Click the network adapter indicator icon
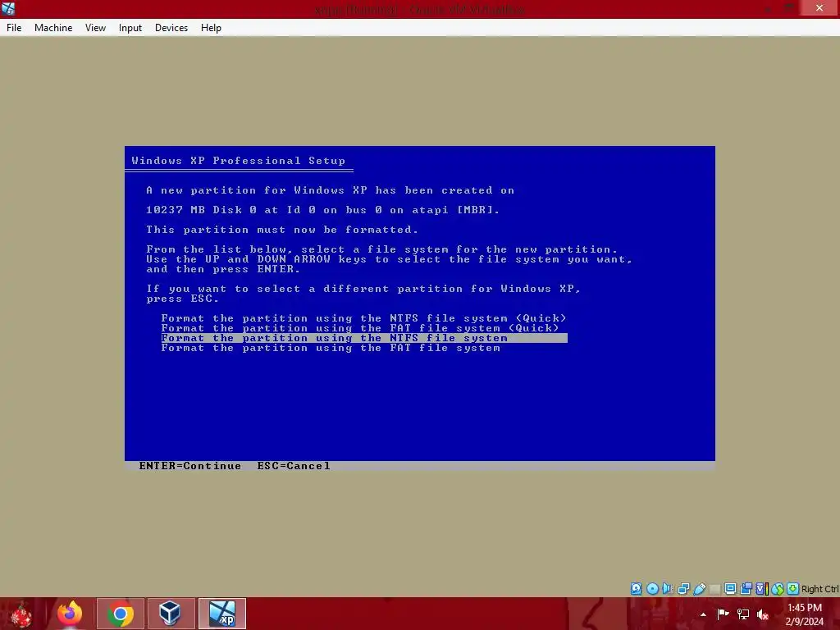The image size is (840, 630). (x=683, y=589)
